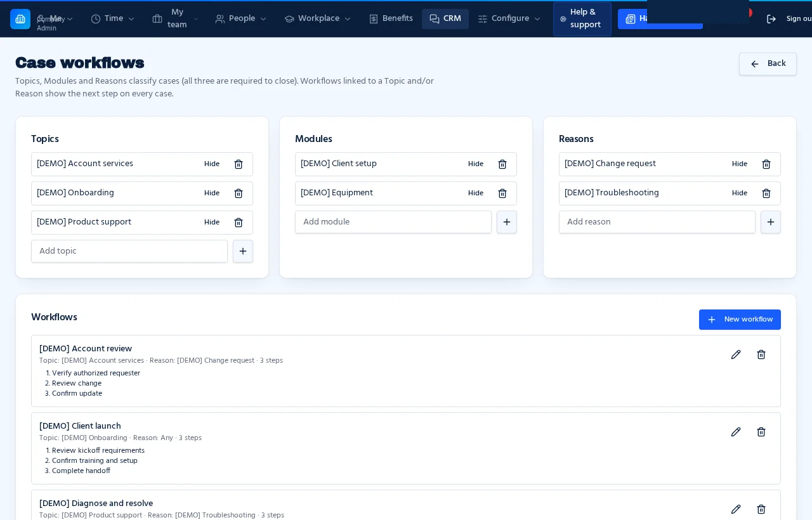Viewport: 812px width, 520px height.
Task: Delete the Change request reason
Action: coord(766,164)
